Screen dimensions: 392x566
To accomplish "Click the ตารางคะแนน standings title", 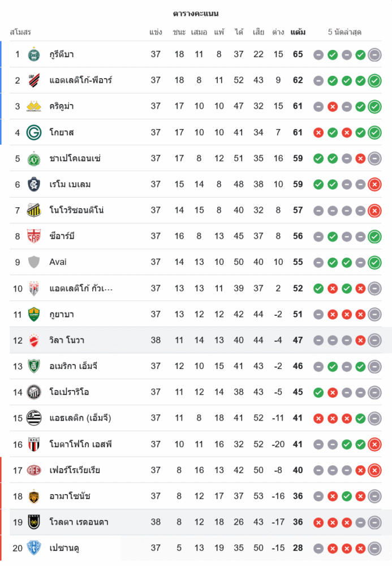I will click(196, 14).
